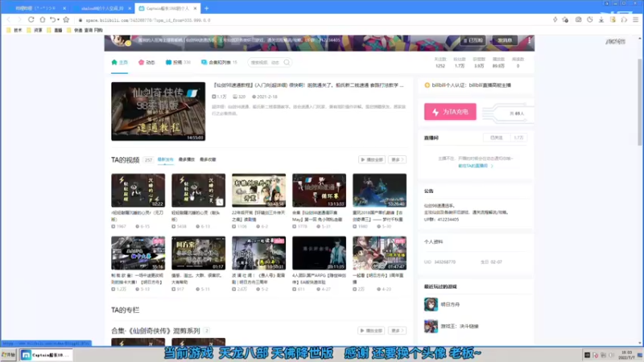Click the Captain船长 taskbar browser item
This screenshot has height=362, width=644.
(46, 355)
